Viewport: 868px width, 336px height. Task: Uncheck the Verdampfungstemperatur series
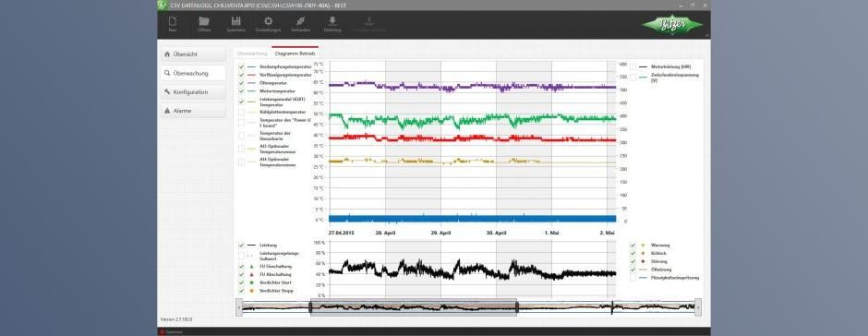click(x=241, y=66)
